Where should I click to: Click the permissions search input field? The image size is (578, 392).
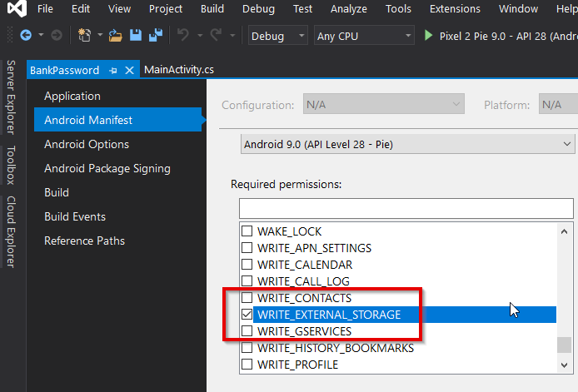[406, 208]
